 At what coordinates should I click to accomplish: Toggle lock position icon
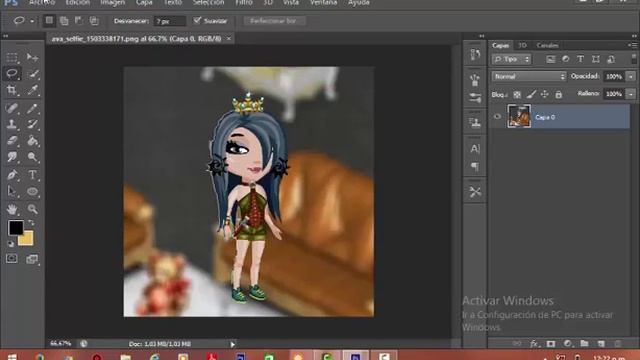(x=544, y=94)
